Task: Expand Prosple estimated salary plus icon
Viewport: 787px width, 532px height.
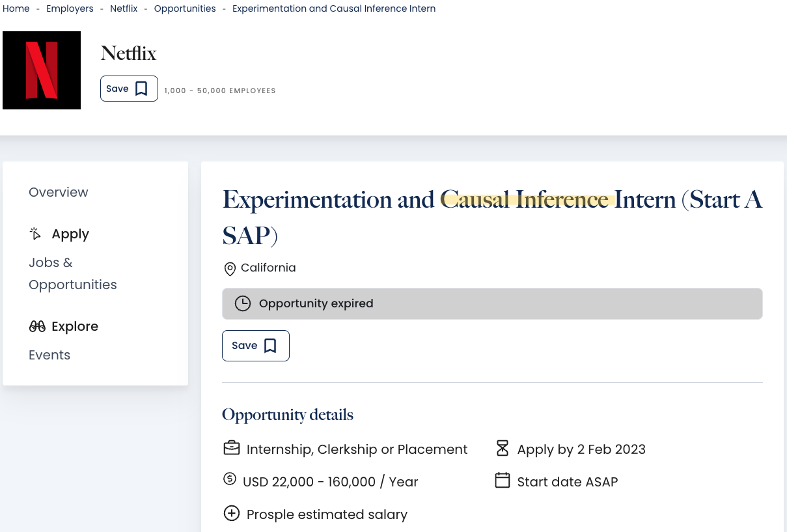Action: [x=231, y=514]
